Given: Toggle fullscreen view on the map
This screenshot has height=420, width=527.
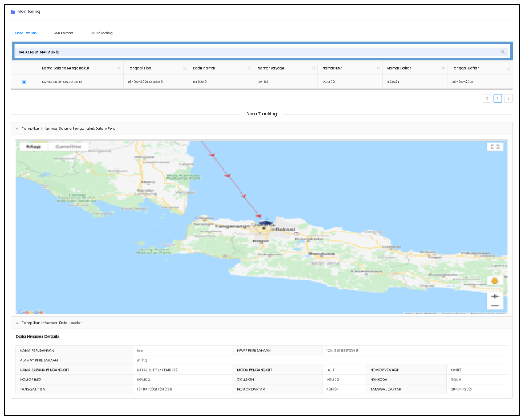Looking at the screenshot, I should (x=495, y=147).
